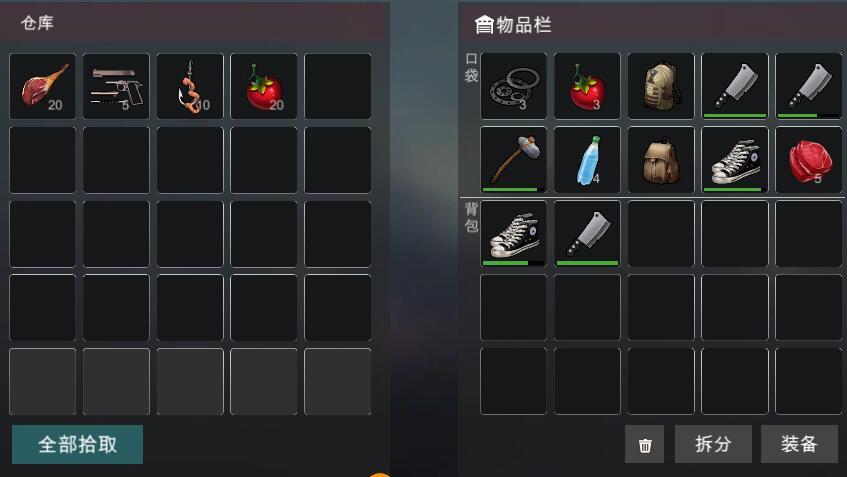Click the pistol parts item in warehouse
847x477 pixels.
116,86
